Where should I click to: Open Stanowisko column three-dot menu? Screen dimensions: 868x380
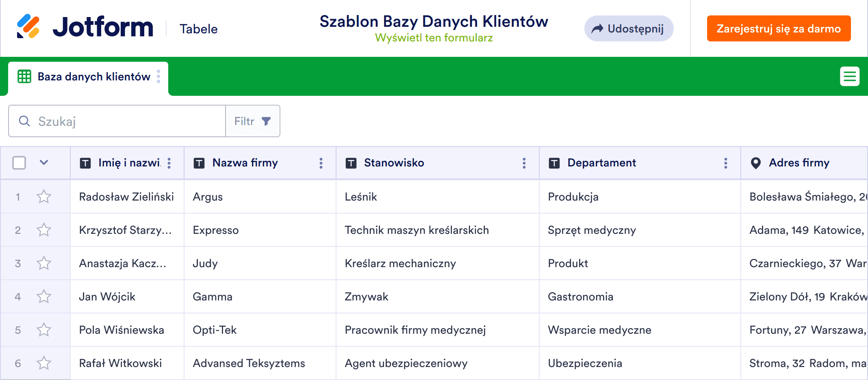click(x=524, y=163)
